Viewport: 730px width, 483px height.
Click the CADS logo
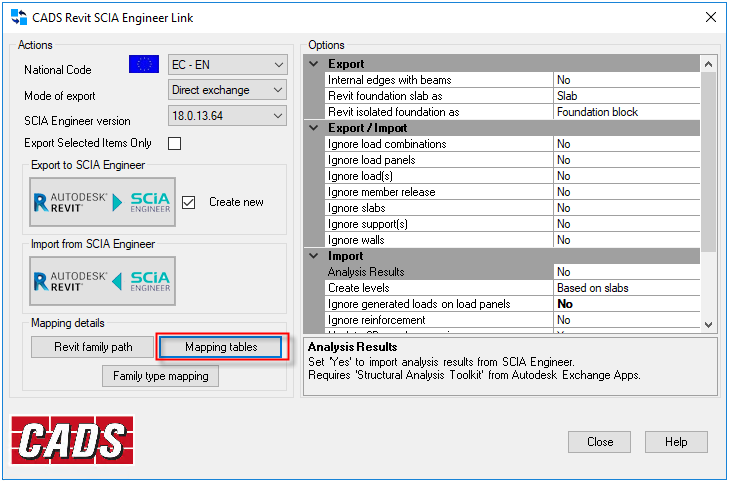tap(72, 440)
